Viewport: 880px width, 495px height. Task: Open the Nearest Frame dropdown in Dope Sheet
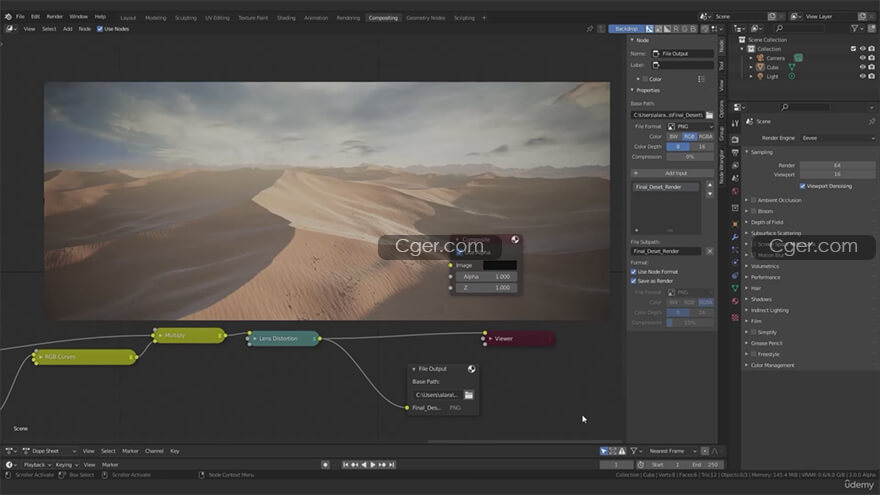pyautogui.click(x=672, y=451)
